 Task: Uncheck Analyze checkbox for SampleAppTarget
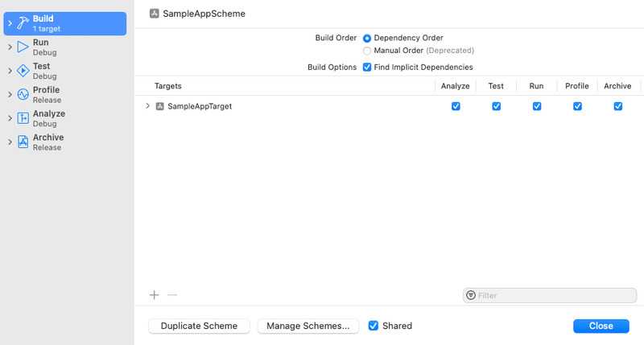click(x=456, y=106)
